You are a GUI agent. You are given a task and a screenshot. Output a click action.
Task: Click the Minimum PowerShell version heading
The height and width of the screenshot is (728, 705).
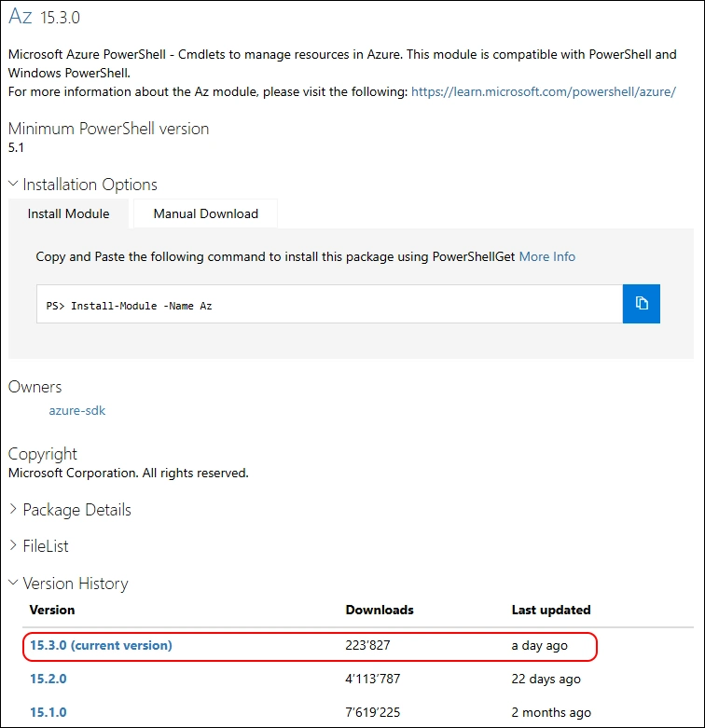click(108, 129)
